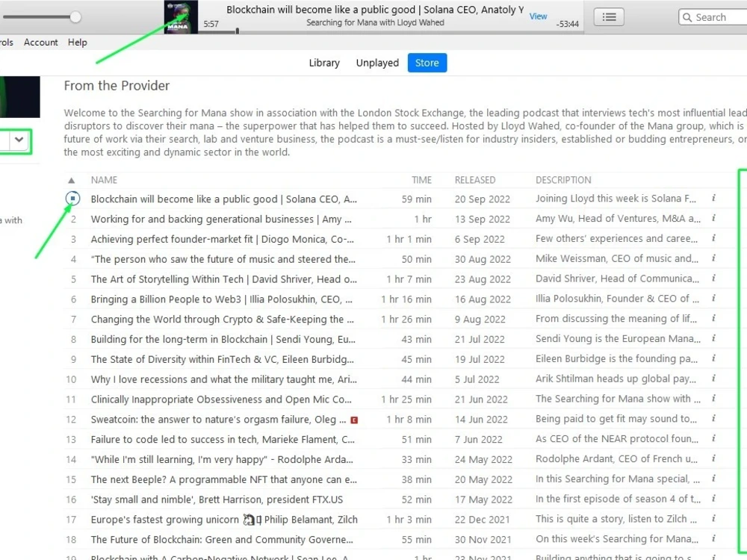Click the search magnifier icon
This screenshot has height=560, width=747.
point(687,18)
